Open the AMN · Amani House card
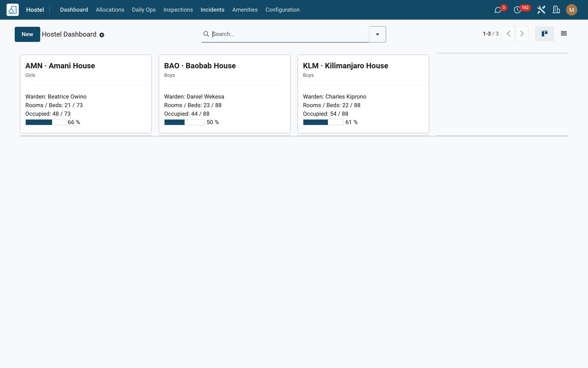 [x=86, y=94]
